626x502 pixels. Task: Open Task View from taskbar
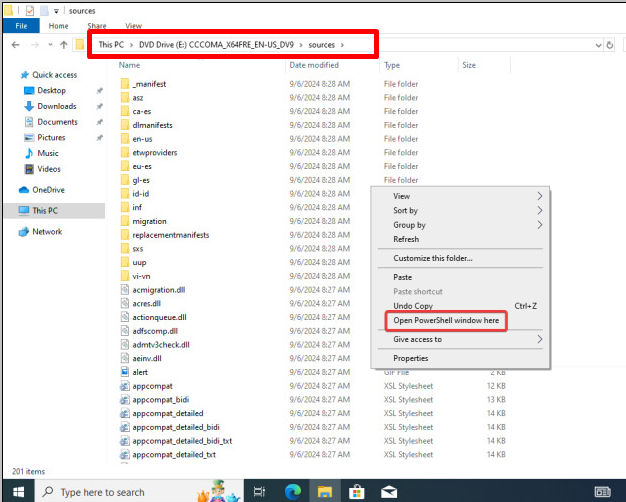[260, 492]
